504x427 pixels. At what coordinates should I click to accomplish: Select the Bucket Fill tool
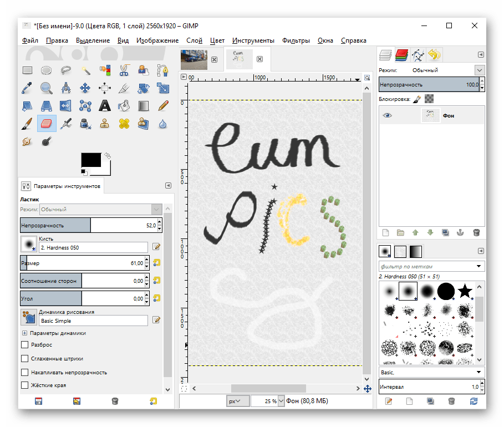(x=124, y=106)
